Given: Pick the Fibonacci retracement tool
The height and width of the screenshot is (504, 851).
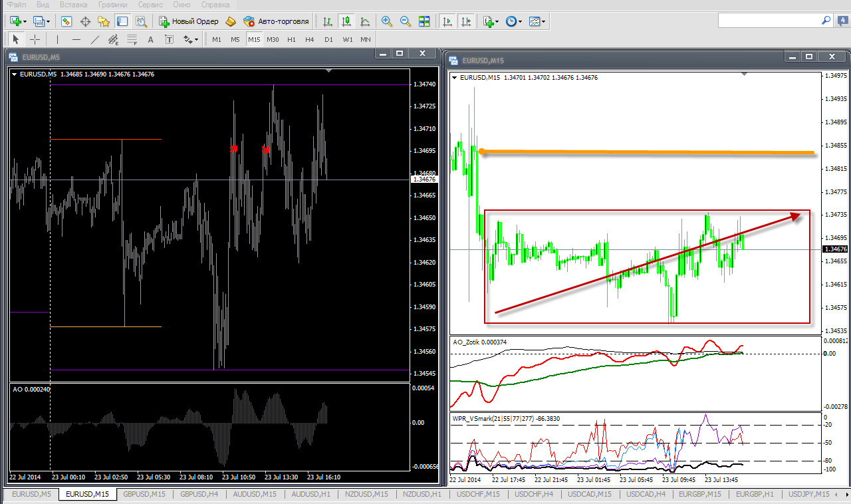Looking at the screenshot, I should [x=132, y=39].
